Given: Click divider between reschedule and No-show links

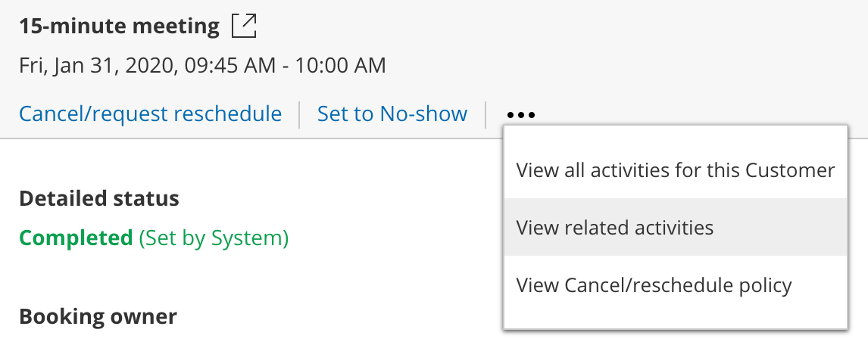Looking at the screenshot, I should [x=300, y=115].
